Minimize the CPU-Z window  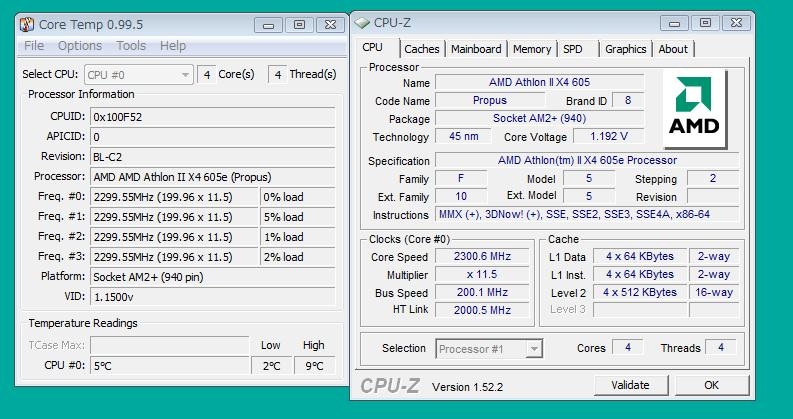tap(675, 23)
